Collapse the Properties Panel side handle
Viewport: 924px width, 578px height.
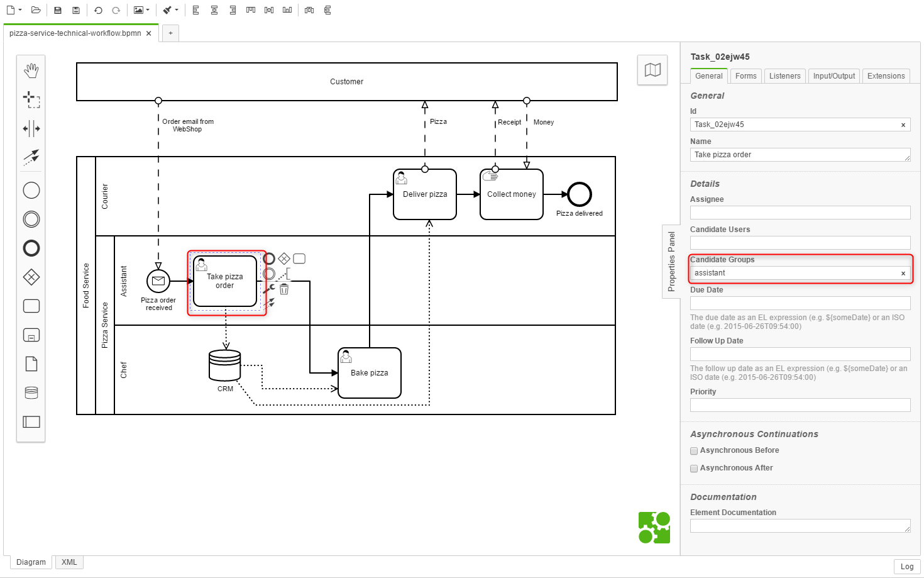pyautogui.click(x=671, y=261)
